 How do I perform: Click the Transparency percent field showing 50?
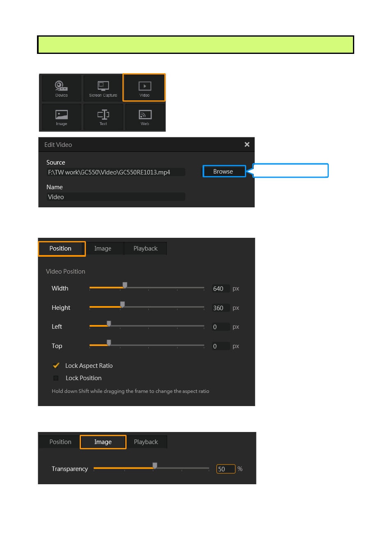(226, 469)
